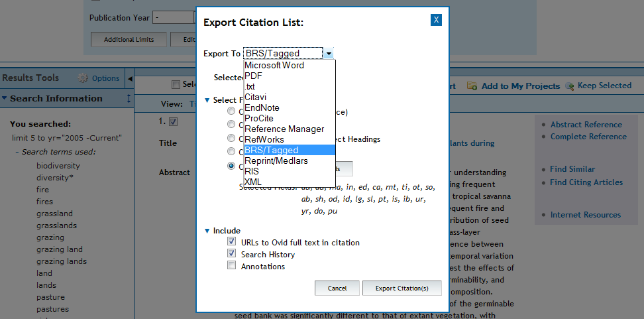Click 'limit 5 to yr="2005 -Current"' text

tap(67, 138)
